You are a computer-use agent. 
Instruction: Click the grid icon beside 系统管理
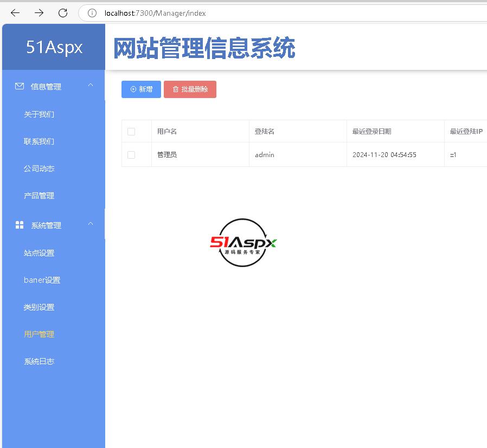(20, 225)
